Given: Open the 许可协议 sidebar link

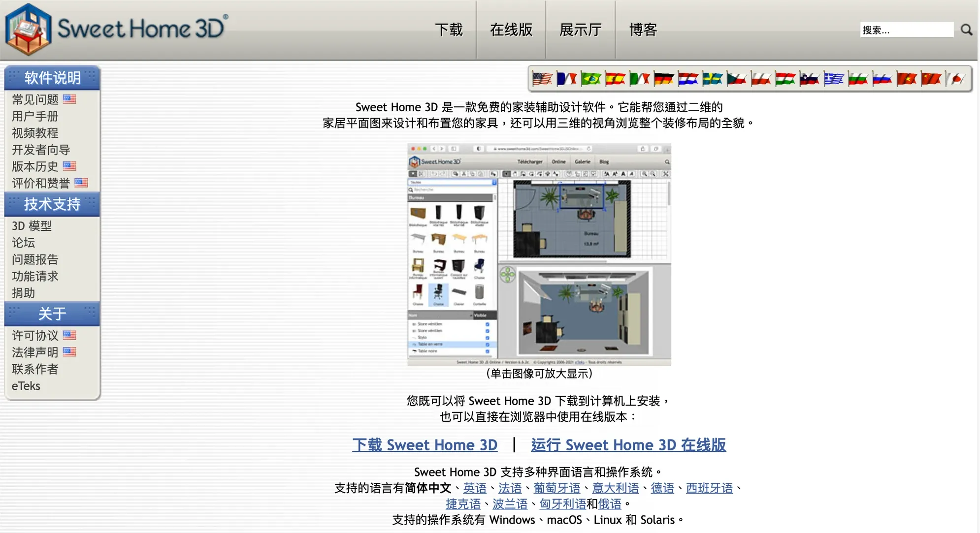Looking at the screenshot, I should (35, 336).
